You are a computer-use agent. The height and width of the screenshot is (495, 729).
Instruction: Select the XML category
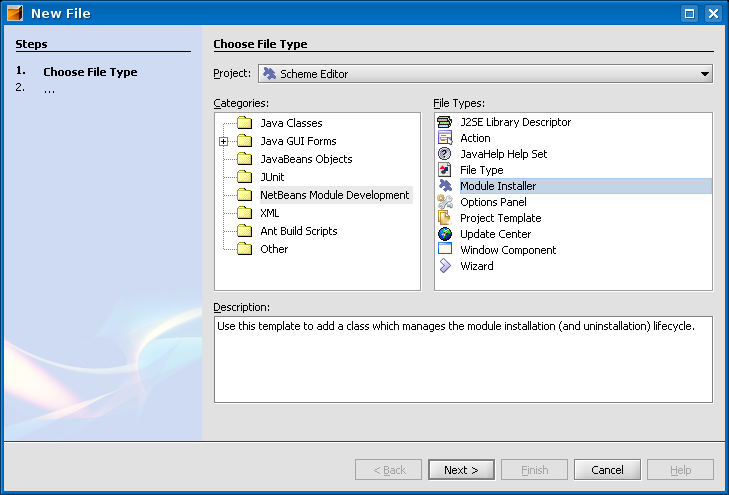click(270, 213)
